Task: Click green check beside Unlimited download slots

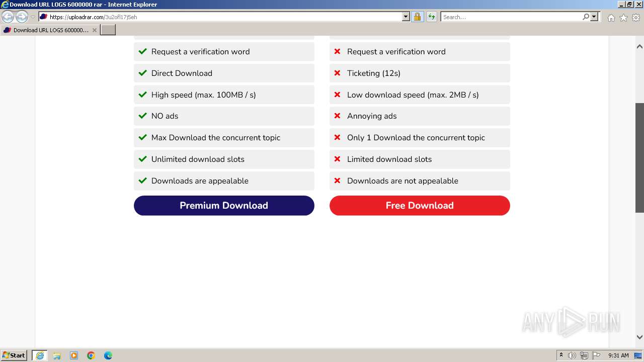Action: [x=142, y=159]
